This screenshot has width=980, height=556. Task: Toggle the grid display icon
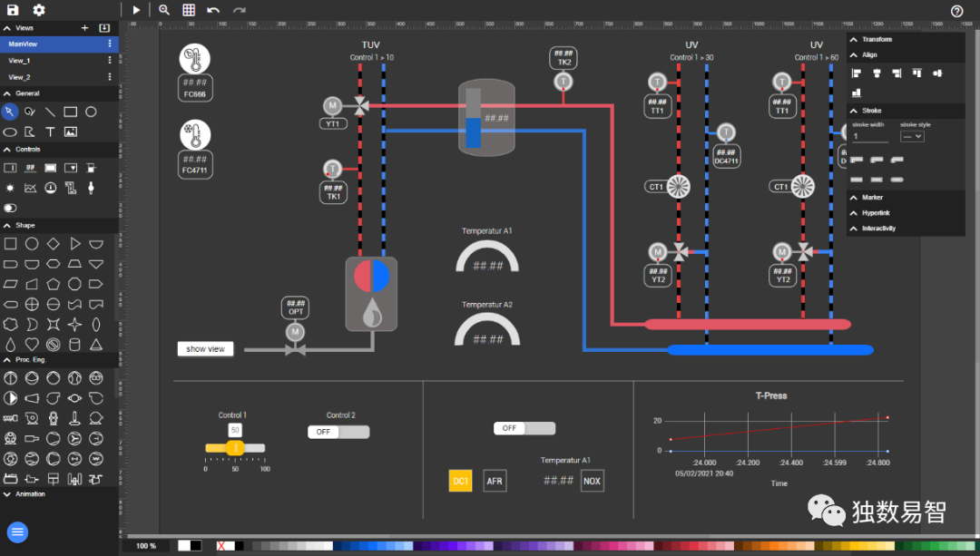pos(189,10)
